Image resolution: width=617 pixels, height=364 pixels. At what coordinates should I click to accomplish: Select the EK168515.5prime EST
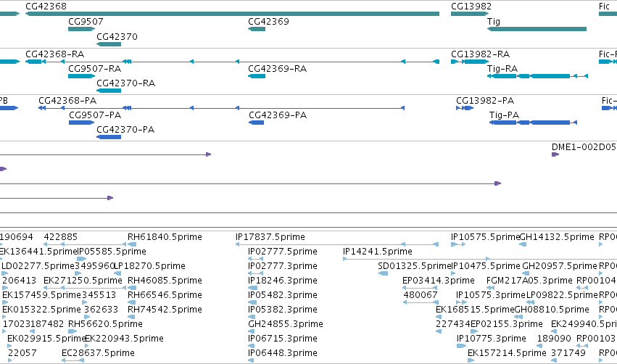click(x=439, y=317)
